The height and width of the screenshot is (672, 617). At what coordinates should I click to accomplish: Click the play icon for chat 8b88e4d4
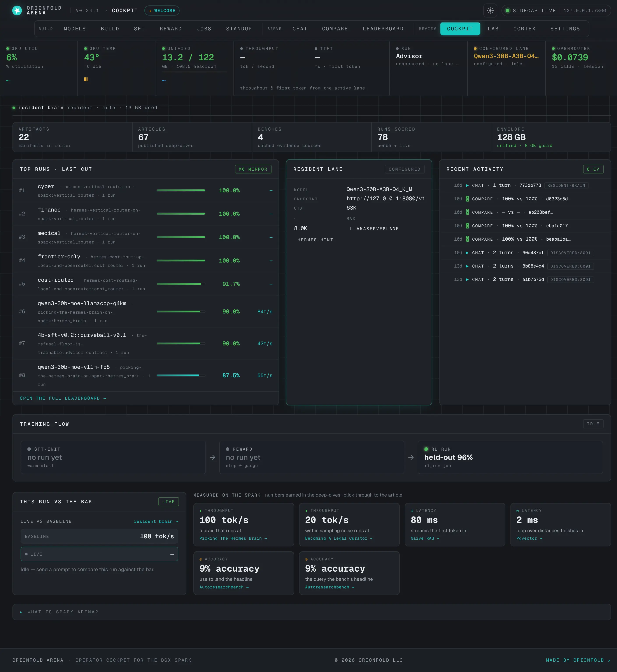467,266
